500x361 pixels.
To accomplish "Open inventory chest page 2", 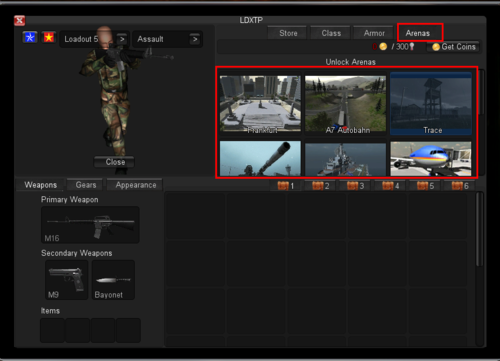I will (321, 186).
